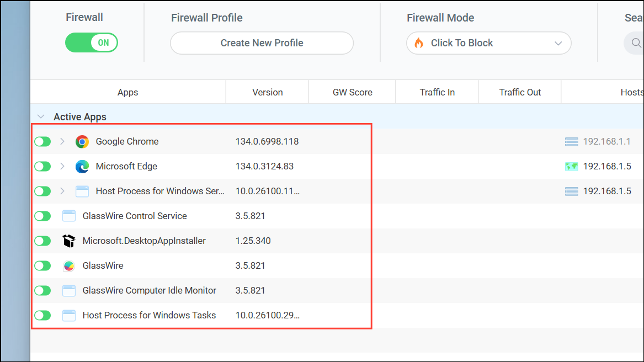
Task: Expand the Microsoft Edge row
Action: click(62, 166)
